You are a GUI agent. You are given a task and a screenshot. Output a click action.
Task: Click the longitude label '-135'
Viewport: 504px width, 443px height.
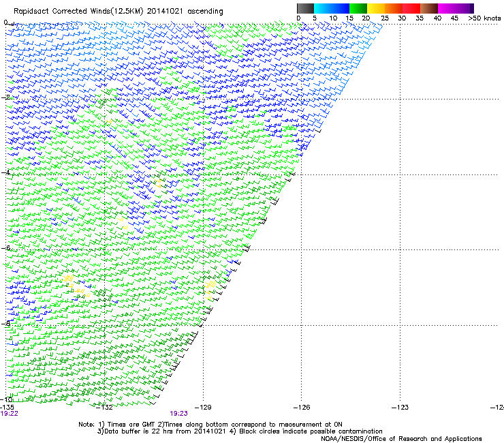point(7,408)
